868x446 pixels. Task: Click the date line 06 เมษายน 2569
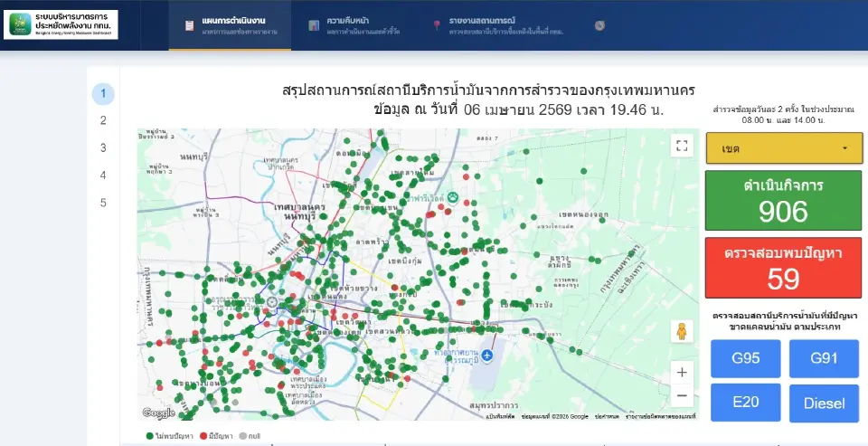pyautogui.click(x=519, y=109)
